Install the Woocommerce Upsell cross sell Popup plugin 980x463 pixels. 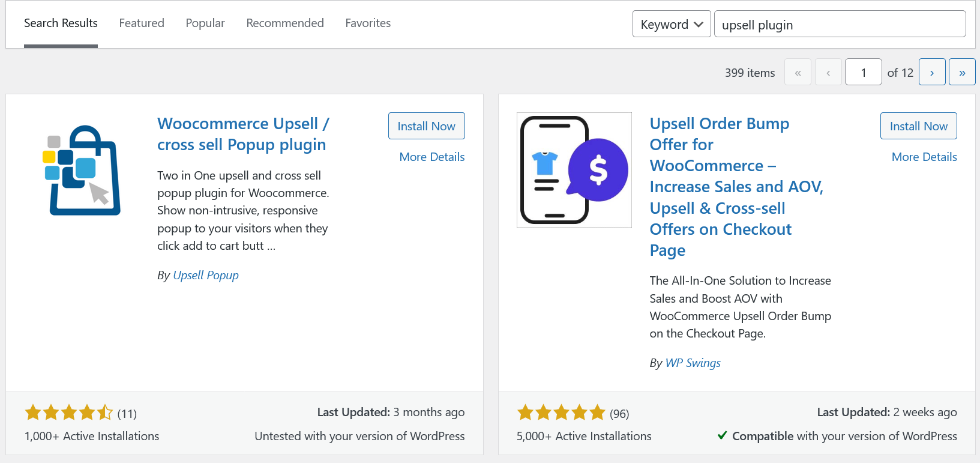[426, 126]
